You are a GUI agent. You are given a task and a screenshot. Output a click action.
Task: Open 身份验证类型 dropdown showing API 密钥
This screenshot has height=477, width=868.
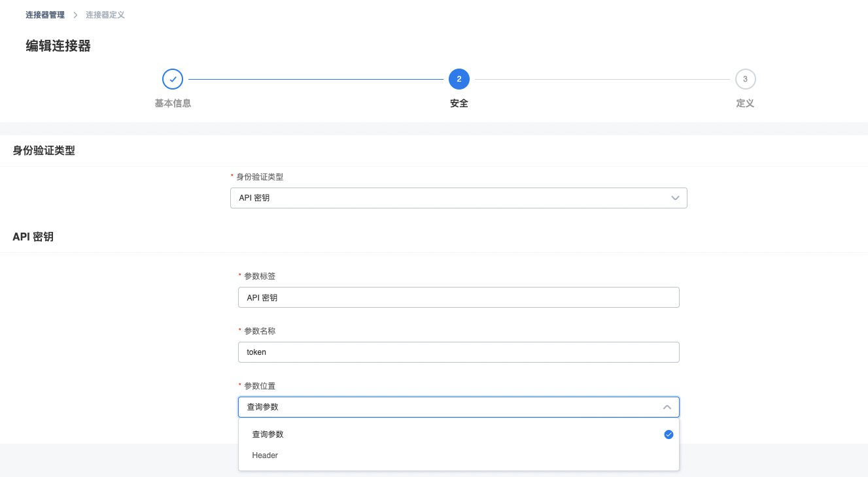(x=459, y=198)
